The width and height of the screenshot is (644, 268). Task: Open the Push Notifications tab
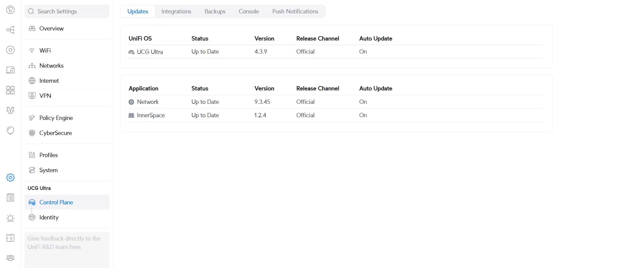click(295, 11)
